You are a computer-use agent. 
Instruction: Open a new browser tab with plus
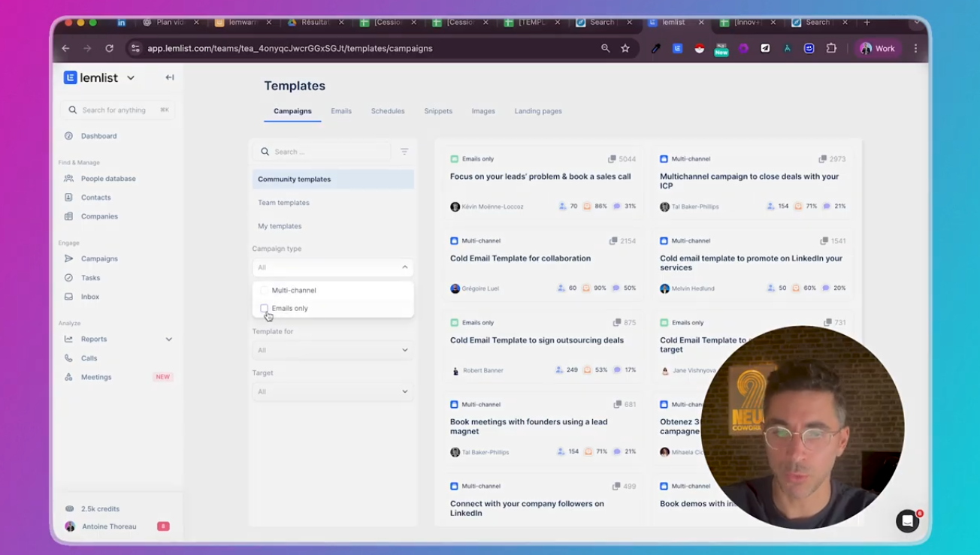tap(867, 23)
